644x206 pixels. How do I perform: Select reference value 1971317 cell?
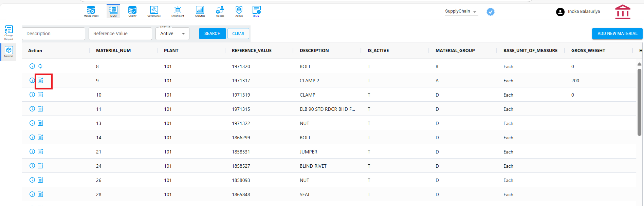(241, 81)
